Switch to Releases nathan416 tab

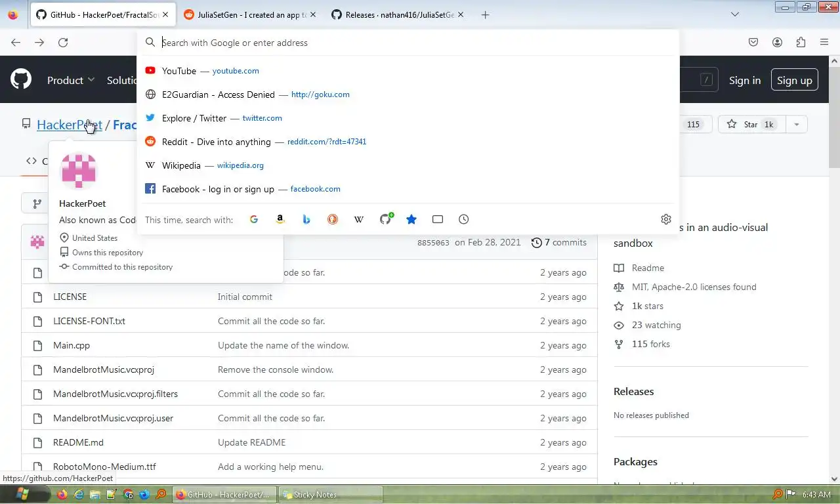(397, 14)
